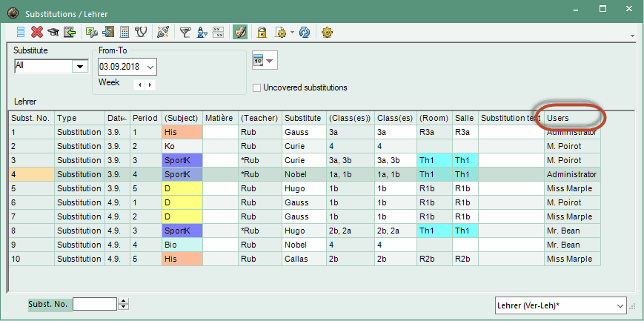Image resolution: width=644 pixels, height=321 pixels.
Task: Click the blue refresh arrows icon
Action: click(x=304, y=32)
